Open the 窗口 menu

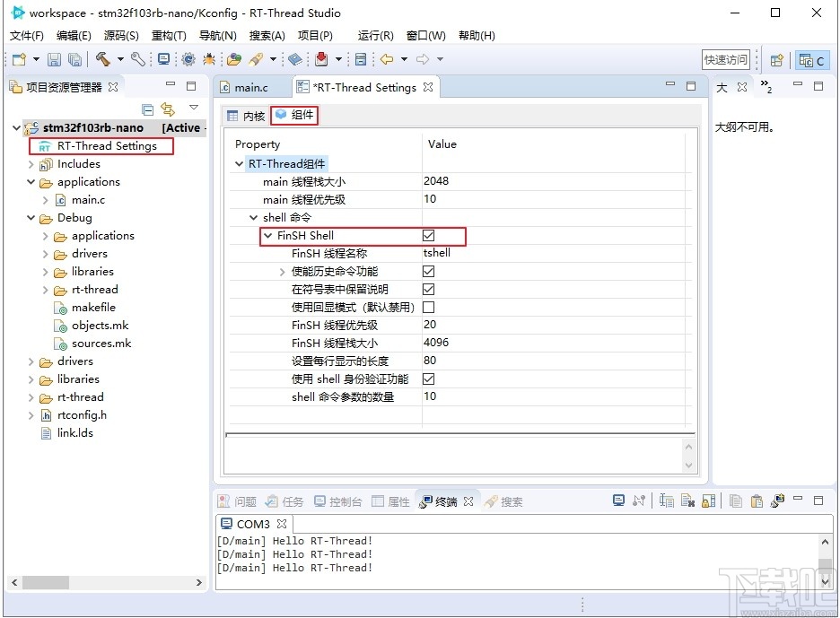(x=424, y=36)
